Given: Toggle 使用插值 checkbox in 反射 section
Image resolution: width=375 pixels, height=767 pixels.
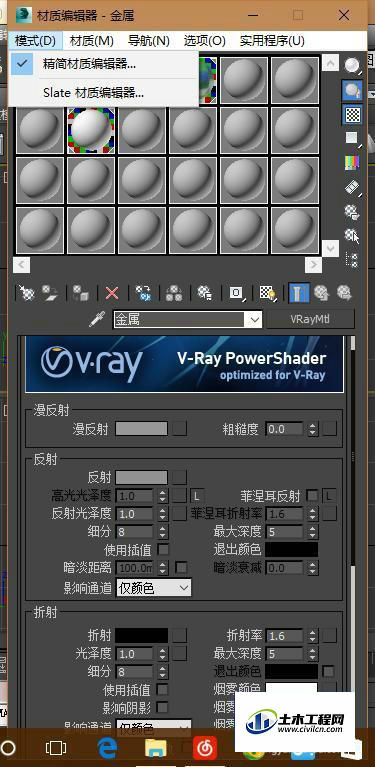Looking at the screenshot, I should click(x=163, y=549).
